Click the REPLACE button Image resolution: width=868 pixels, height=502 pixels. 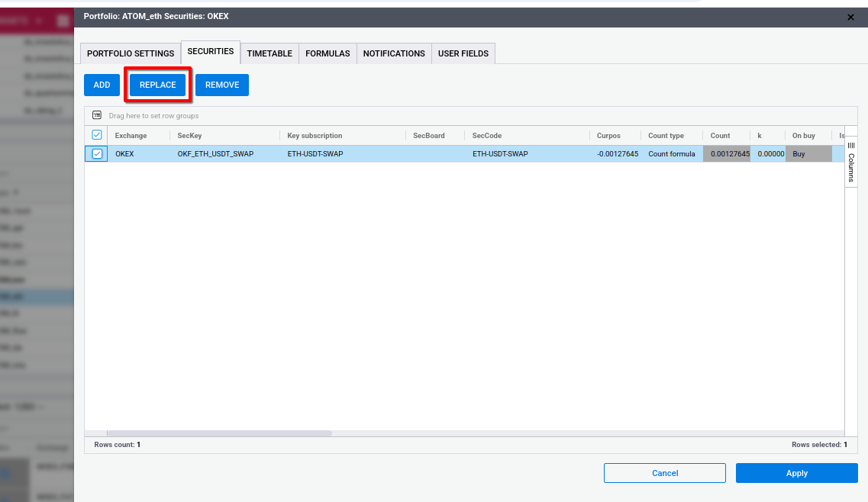click(158, 85)
